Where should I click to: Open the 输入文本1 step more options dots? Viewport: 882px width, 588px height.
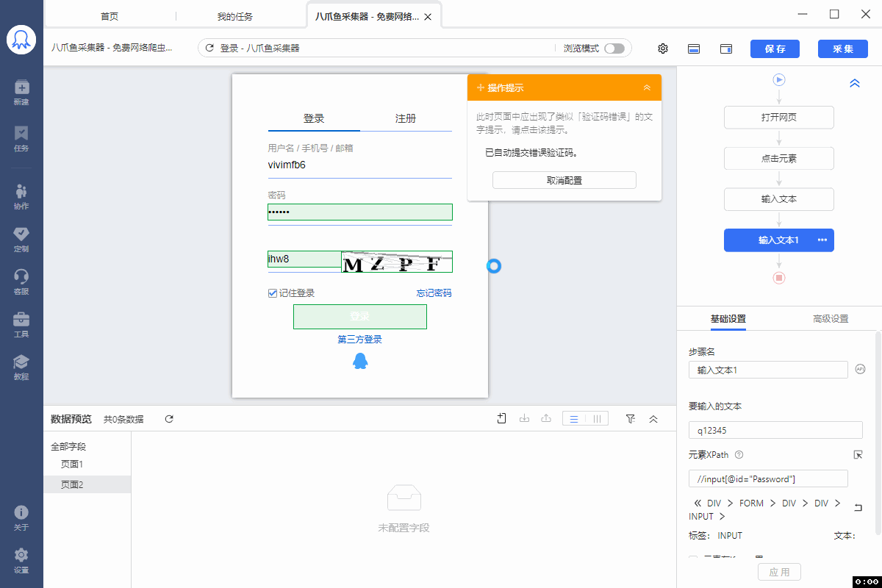822,240
